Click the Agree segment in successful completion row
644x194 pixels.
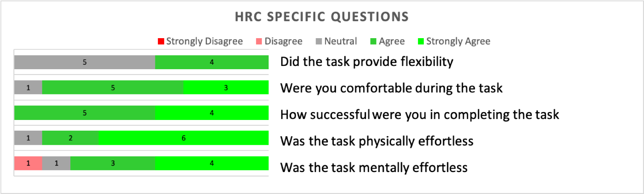click(x=85, y=113)
